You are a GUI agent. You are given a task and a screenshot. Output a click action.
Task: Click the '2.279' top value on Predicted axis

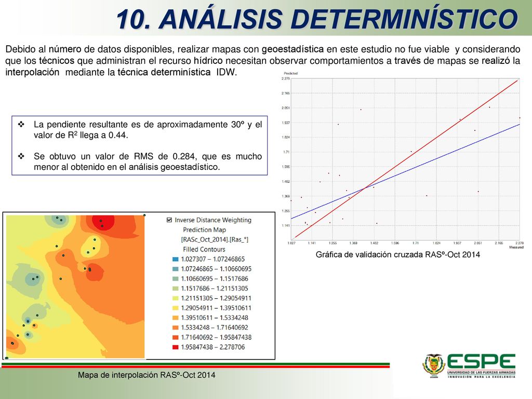tap(286, 78)
